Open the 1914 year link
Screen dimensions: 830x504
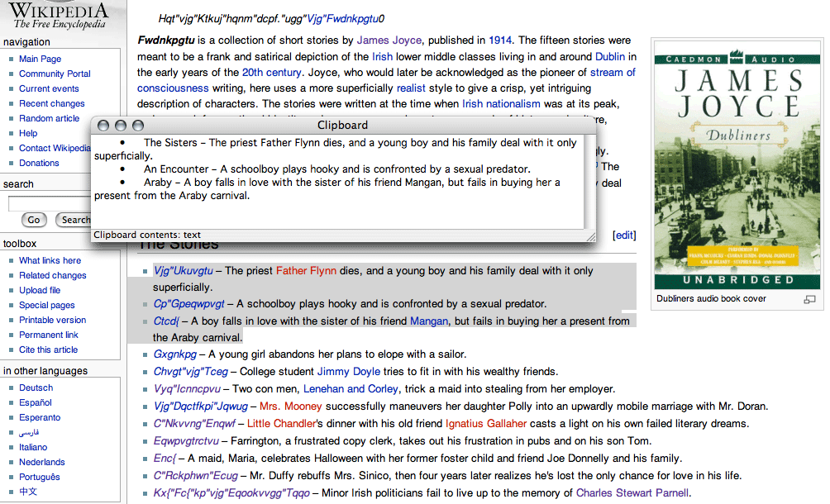500,40
